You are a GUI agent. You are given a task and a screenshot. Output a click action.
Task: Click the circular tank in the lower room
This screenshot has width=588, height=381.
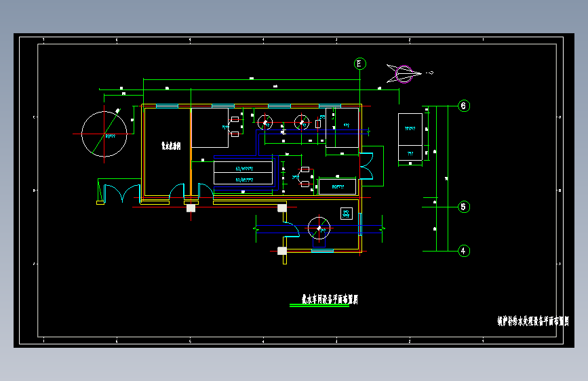(319, 228)
